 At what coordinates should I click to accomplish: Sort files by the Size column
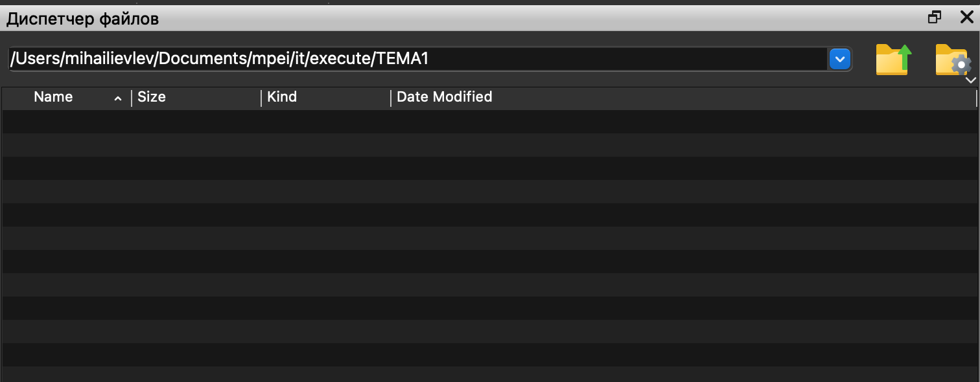pyautogui.click(x=152, y=97)
